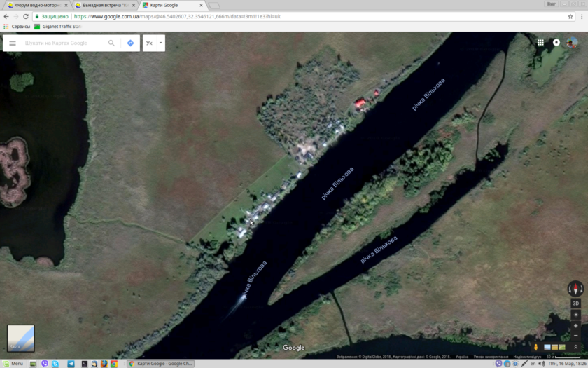
Task: Open directions with the blue arrow icon
Action: [130, 43]
